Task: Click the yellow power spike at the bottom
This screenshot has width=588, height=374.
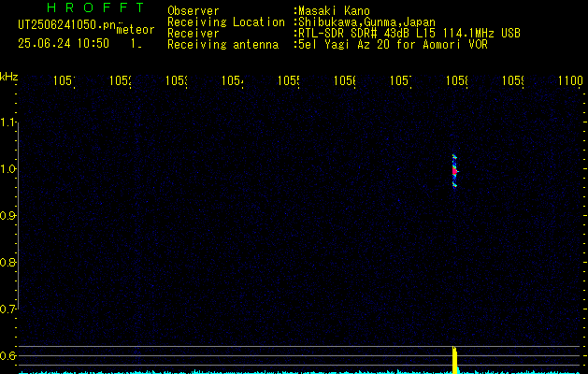Action: point(455,360)
